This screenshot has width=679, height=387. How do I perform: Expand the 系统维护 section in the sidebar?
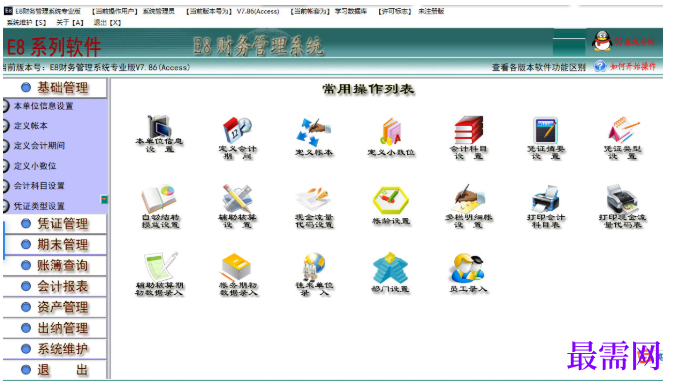[x=55, y=349]
